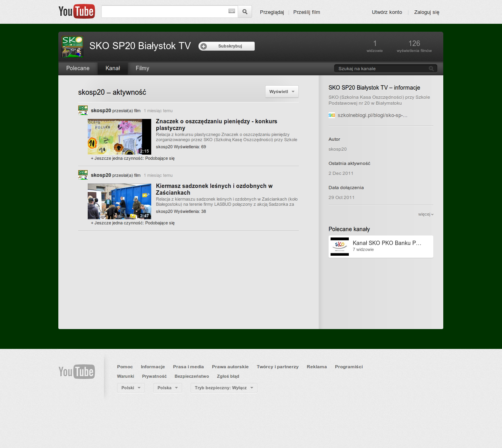Screen dimensions: 502x448
Task: Open Przeglądaj in the top menu
Action: click(x=272, y=12)
